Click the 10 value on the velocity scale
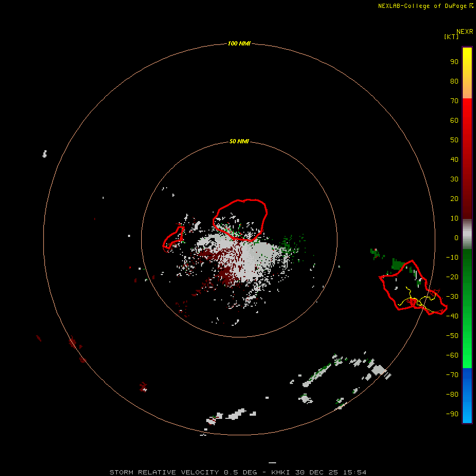 coord(454,218)
